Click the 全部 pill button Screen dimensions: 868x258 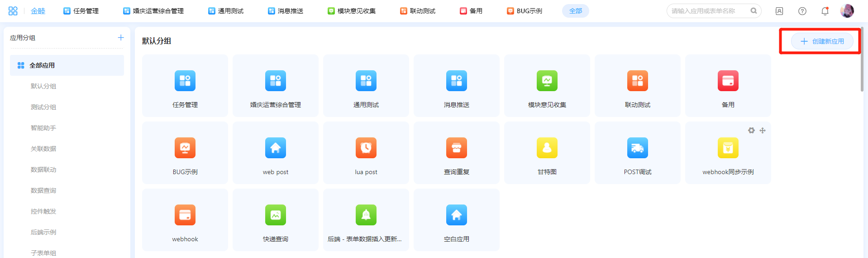coord(575,11)
